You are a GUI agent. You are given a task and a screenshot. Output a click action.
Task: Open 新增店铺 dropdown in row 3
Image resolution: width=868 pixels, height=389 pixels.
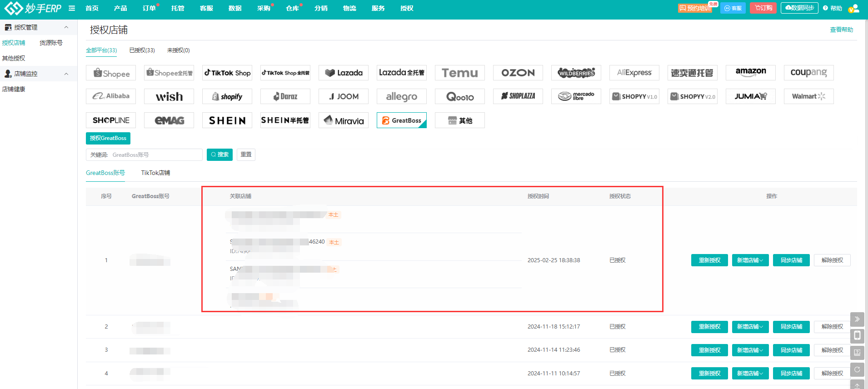tap(750, 350)
